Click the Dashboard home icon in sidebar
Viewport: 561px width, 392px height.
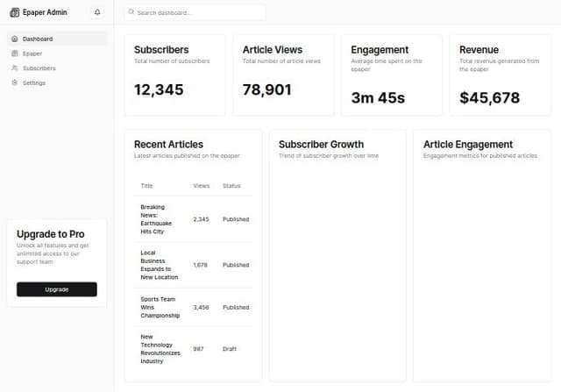pyautogui.click(x=15, y=39)
